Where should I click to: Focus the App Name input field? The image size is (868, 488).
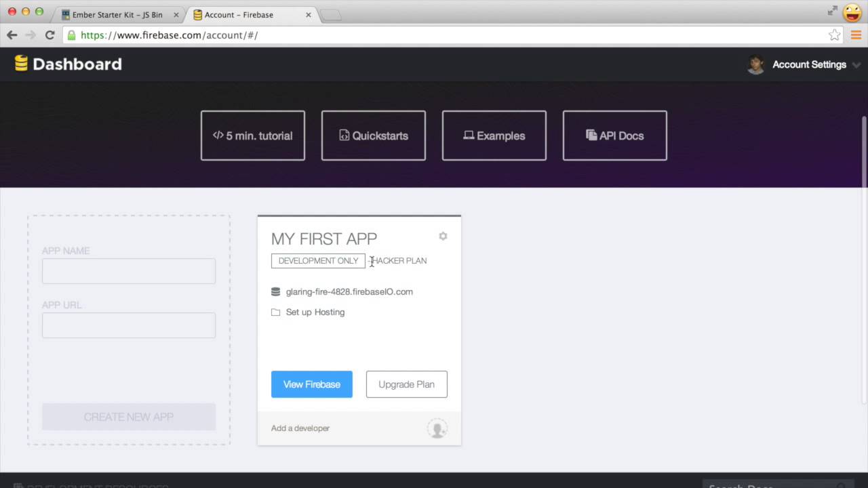pos(129,271)
